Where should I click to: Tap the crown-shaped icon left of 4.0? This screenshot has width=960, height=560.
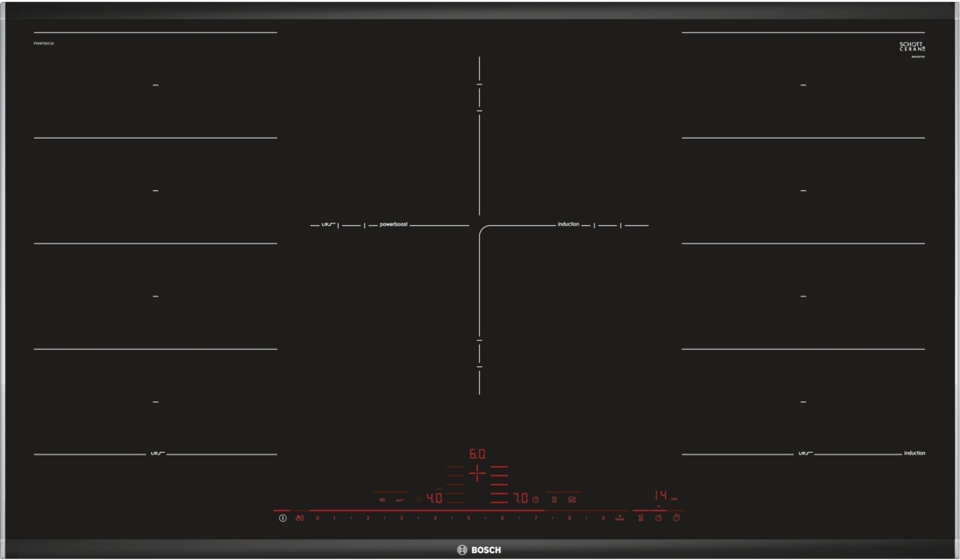click(x=382, y=500)
